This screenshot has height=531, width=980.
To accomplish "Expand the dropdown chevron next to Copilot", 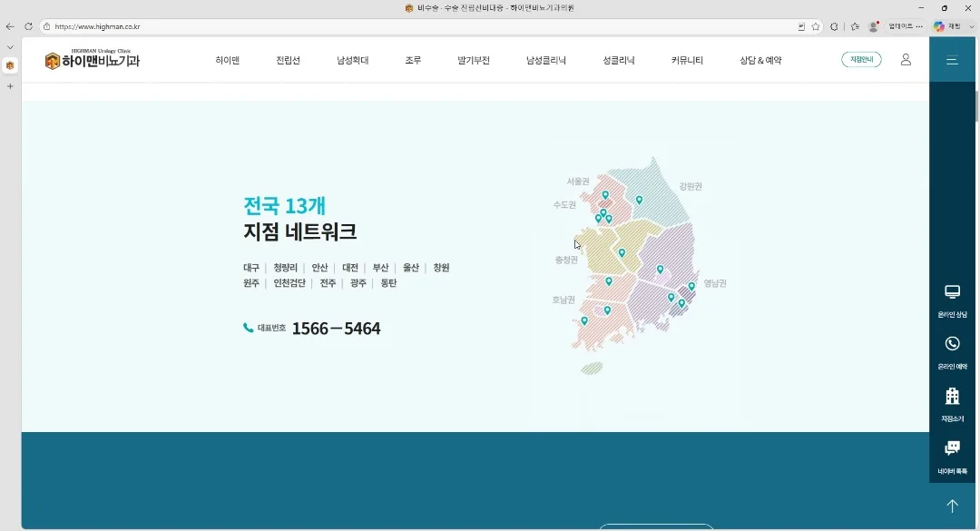I will [971, 27].
